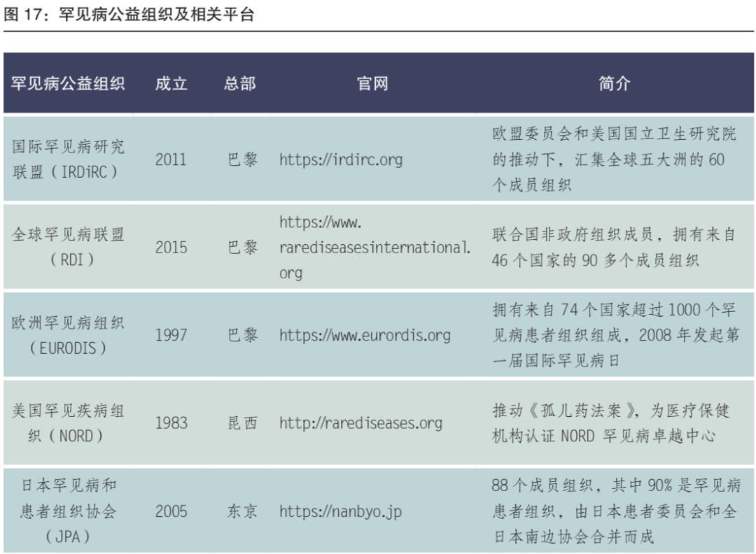Viewport: 756px width, 554px height.
Task: Click the figure title 图 17 heading
Action: pos(129,15)
